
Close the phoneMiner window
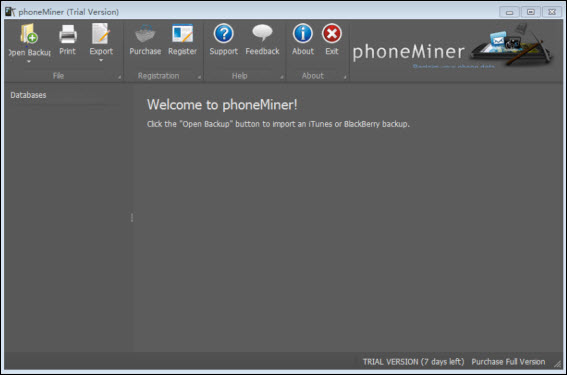click(x=552, y=12)
